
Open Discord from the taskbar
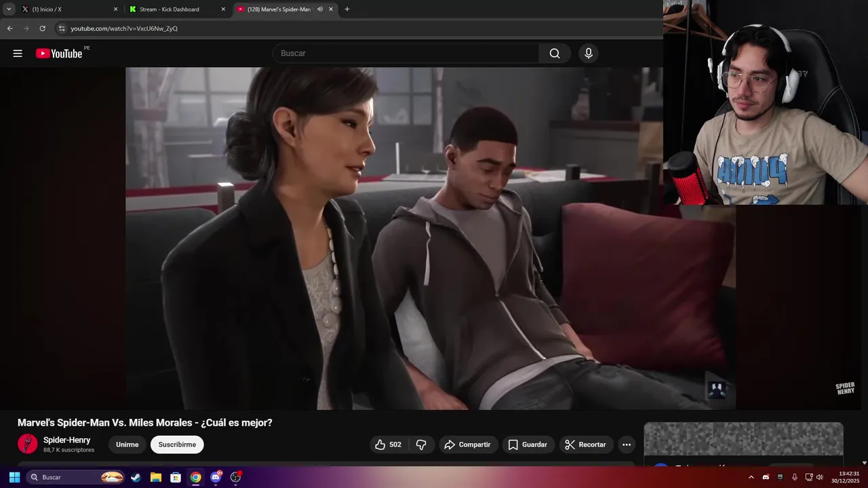216,477
